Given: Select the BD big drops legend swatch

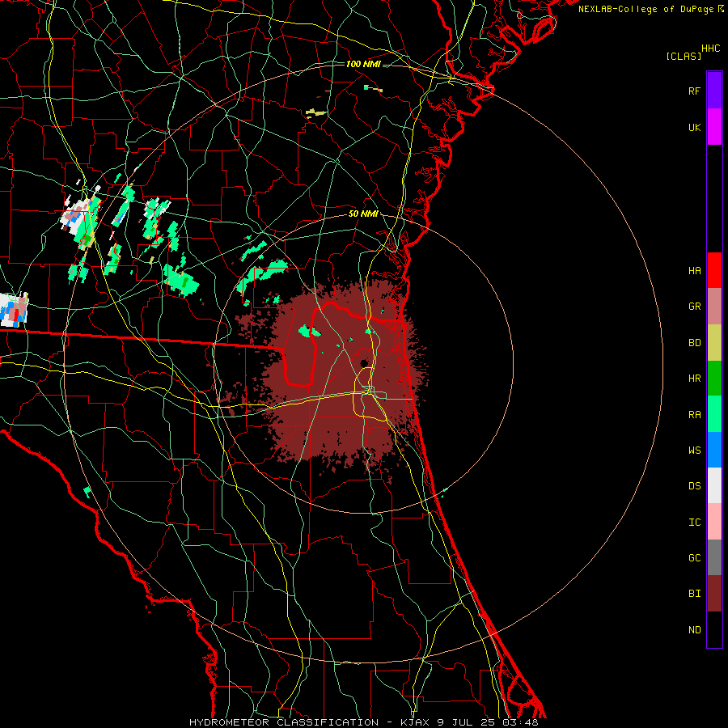Looking at the screenshot, I should [714, 342].
